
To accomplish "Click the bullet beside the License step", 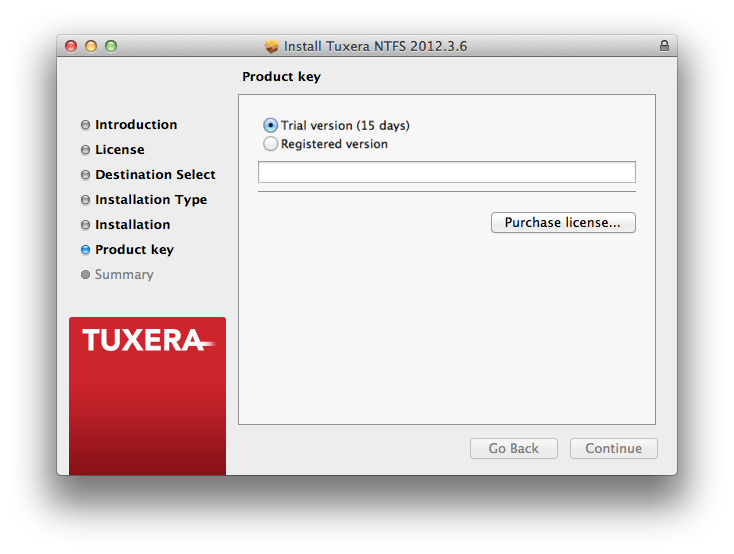I will point(85,150).
